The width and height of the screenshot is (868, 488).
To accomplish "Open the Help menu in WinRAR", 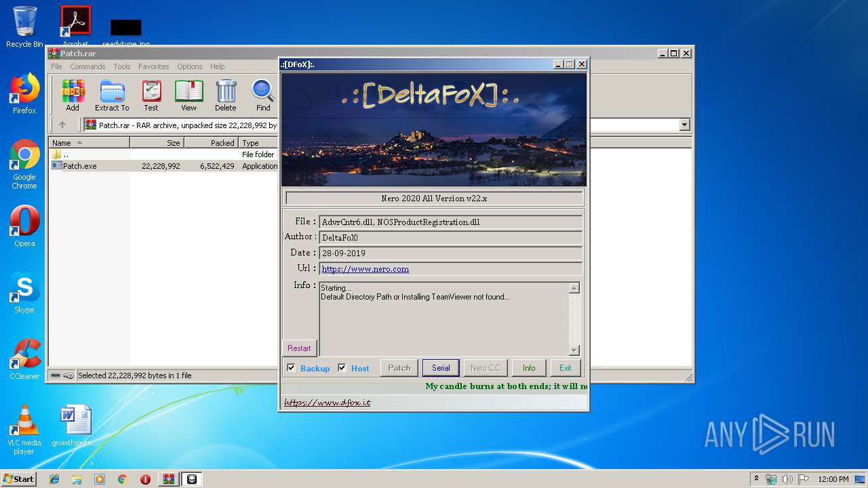I will coord(217,66).
